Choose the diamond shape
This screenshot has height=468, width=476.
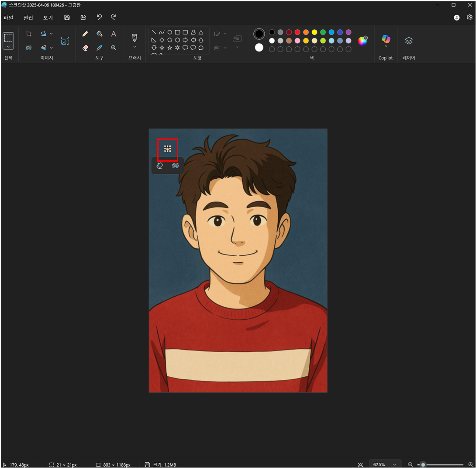click(x=162, y=40)
